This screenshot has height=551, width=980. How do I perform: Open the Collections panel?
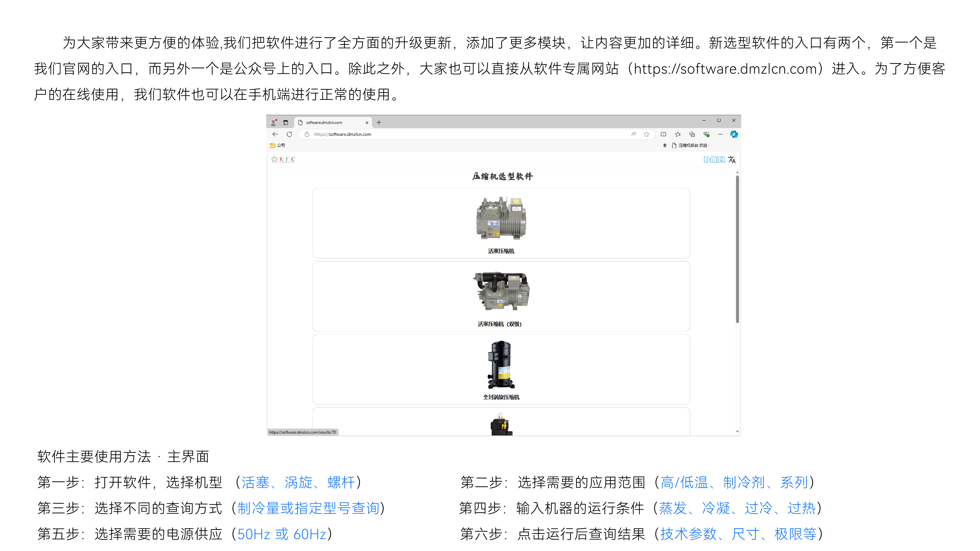coord(692,134)
